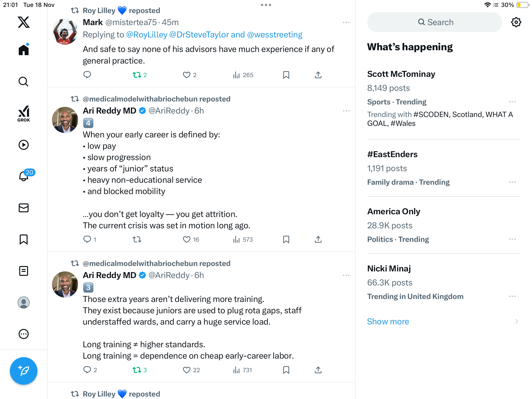Bookmark Mark's post about general practice
The height and width of the screenshot is (399, 532).
(286, 75)
